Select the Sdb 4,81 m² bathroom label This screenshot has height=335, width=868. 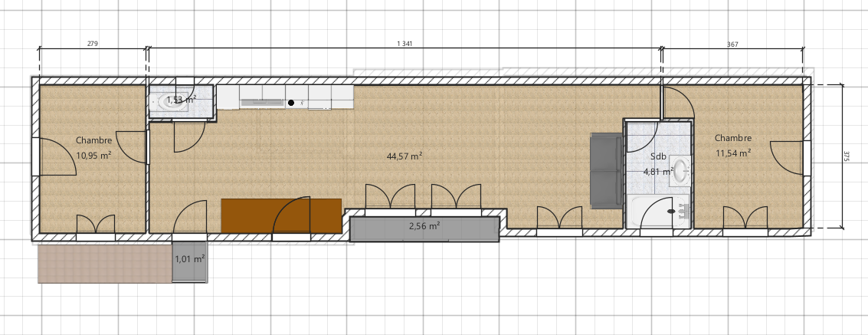coord(657,164)
